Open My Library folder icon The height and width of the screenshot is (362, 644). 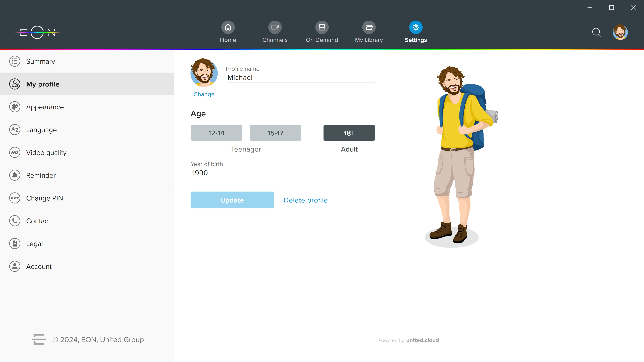tap(369, 27)
